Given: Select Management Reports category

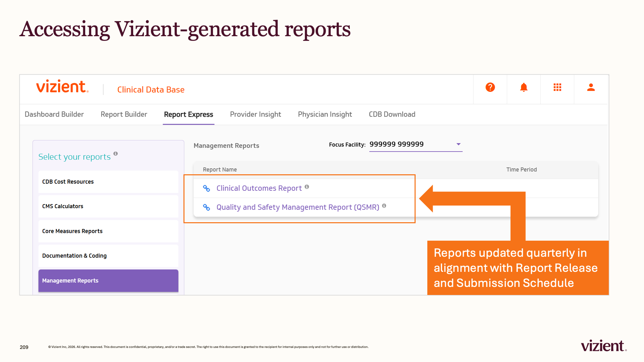Looking at the screenshot, I should [108, 281].
